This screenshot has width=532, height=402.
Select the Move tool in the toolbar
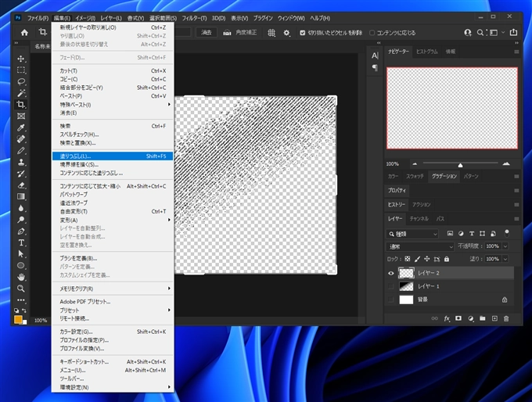click(21, 59)
